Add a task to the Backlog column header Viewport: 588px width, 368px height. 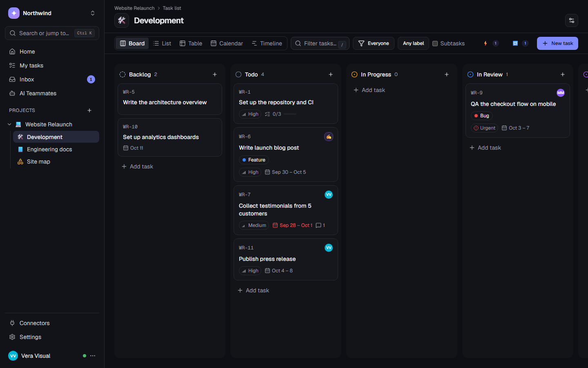[x=215, y=74]
